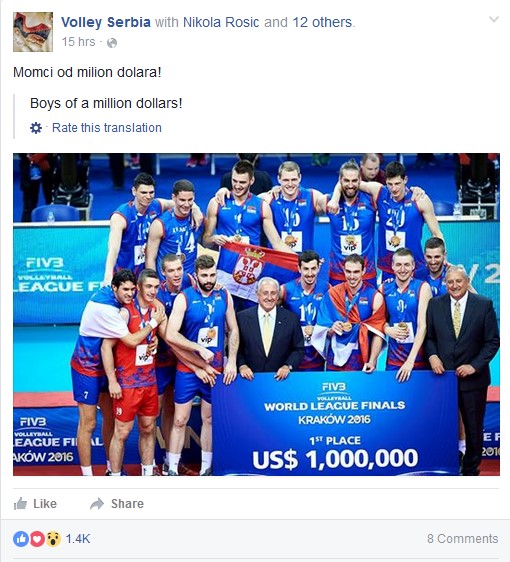510x562 pixels.
Task: Click the yellow Wow reaction icon
Action: click(x=53, y=539)
